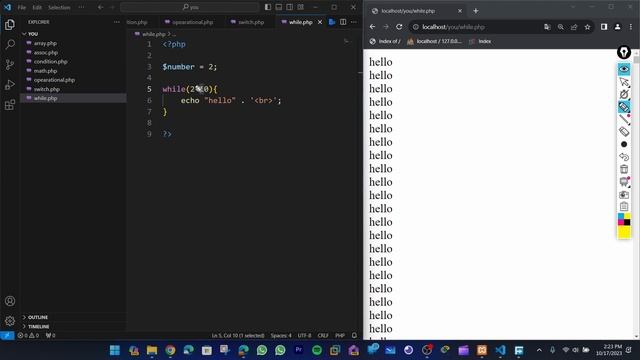Open the collapsed menu ellipsis in VS Code menu bar
Viewport: 640px width, 360px height.
[81, 7]
